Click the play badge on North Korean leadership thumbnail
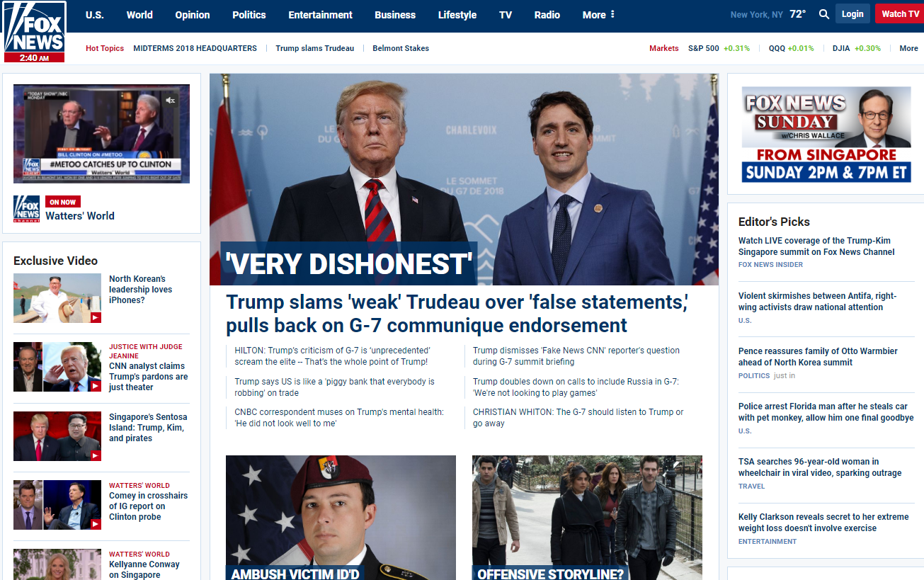The image size is (924, 580). coord(96,318)
